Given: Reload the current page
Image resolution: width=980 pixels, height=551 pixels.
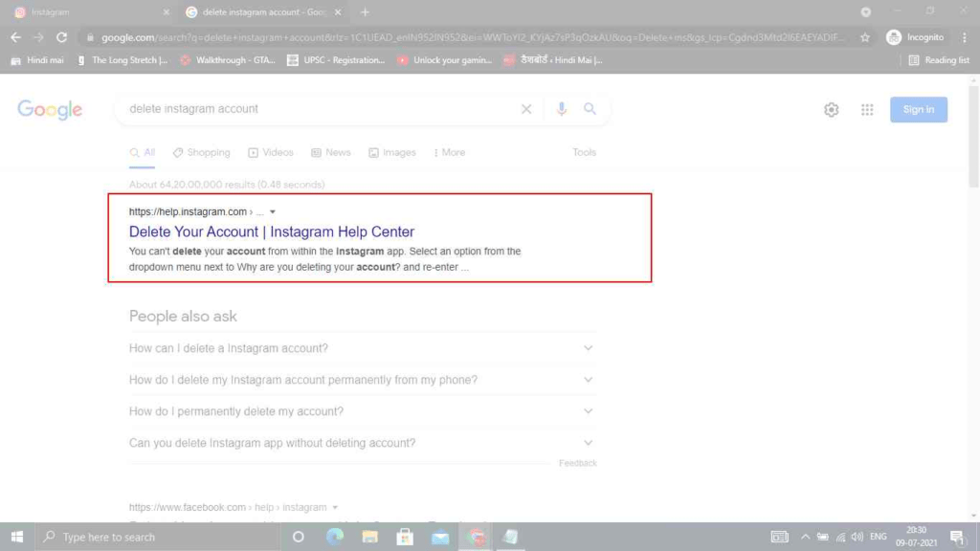Looking at the screenshot, I should point(61,37).
